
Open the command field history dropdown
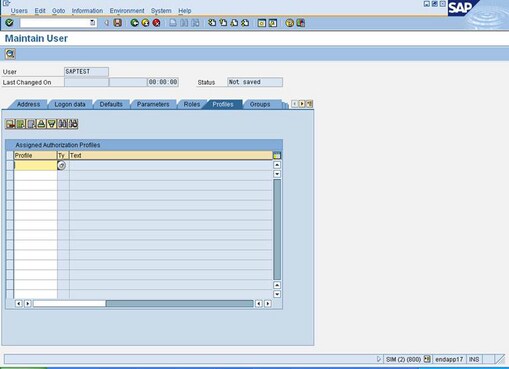(x=93, y=23)
